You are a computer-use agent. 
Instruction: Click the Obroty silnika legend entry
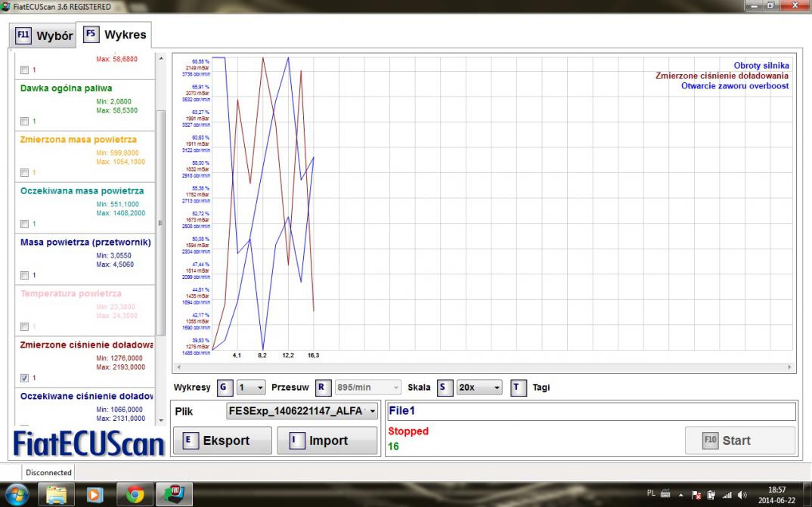(x=761, y=66)
